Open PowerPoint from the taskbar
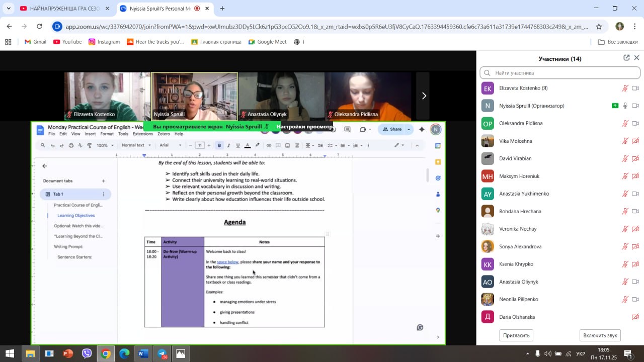The height and width of the screenshot is (362, 644). (x=68, y=353)
